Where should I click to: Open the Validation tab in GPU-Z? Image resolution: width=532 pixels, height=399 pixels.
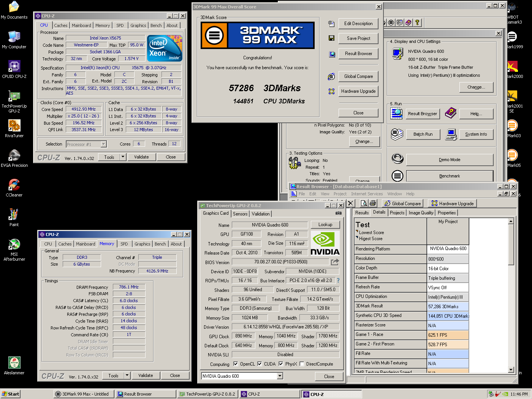[261, 214]
